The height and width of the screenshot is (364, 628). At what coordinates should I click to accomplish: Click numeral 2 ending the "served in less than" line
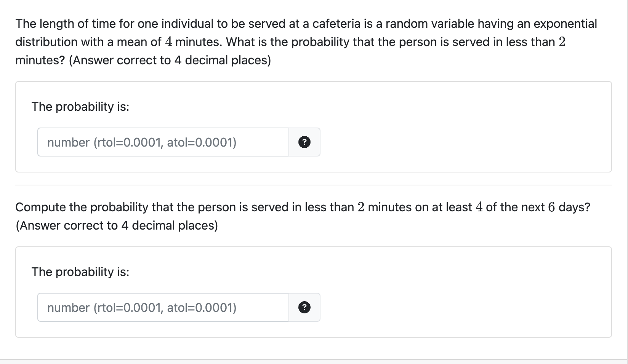pos(562,42)
